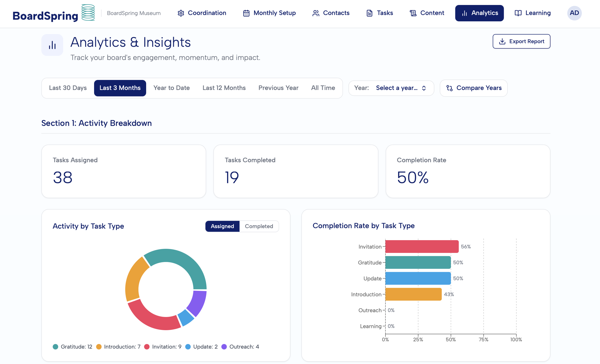Image resolution: width=600 pixels, height=364 pixels.
Task: Switch donut chart to Completed
Action: click(x=259, y=226)
